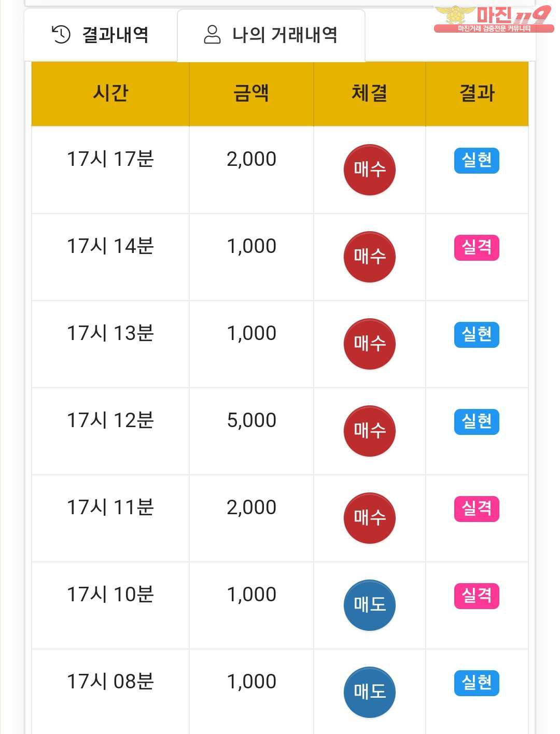Click red 매수 badge for 17시 17분
This screenshot has height=734, width=560.
click(369, 170)
